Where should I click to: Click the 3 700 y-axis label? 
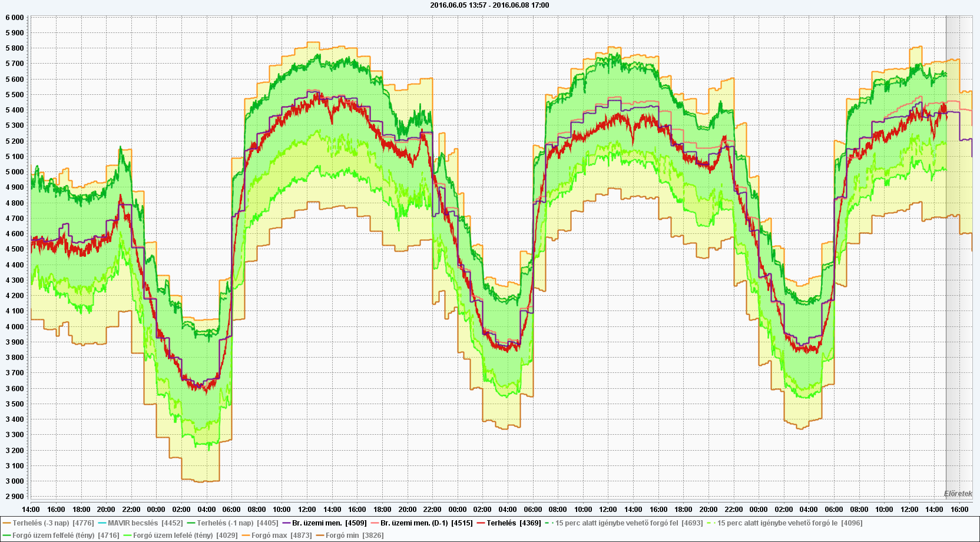click(x=15, y=373)
